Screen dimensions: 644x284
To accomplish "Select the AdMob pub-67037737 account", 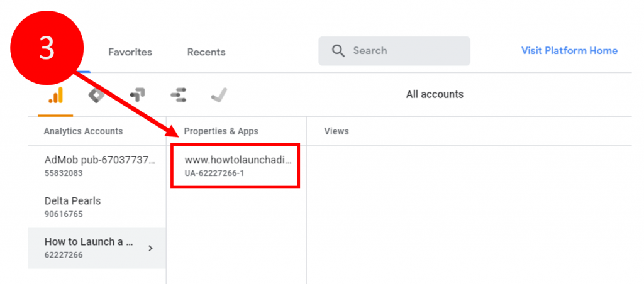I will pyautogui.click(x=97, y=166).
